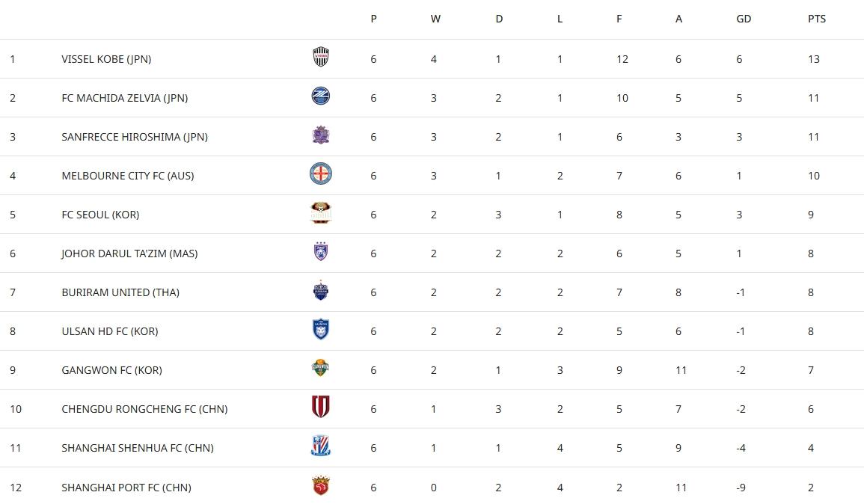Viewport: 864px width, 504px height.
Task: Click the Buriram United club badge
Action: tap(321, 291)
